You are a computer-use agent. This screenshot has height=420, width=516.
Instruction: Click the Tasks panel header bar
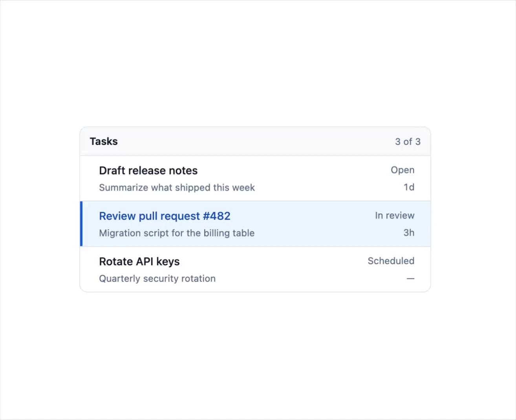tap(255, 141)
